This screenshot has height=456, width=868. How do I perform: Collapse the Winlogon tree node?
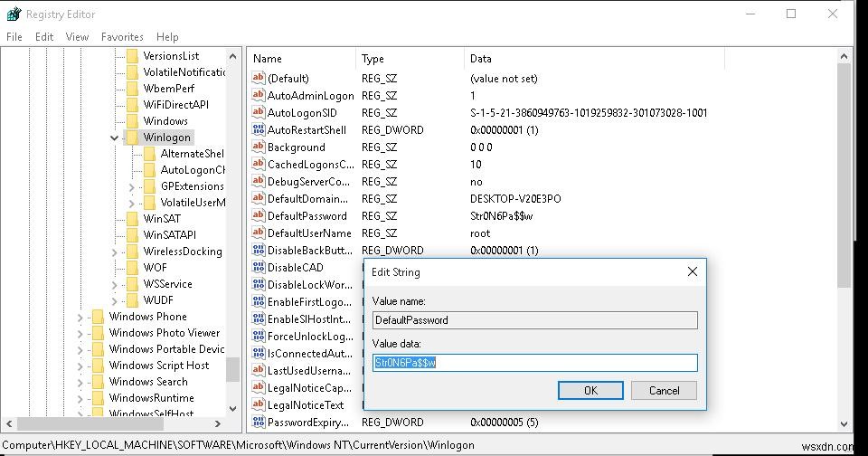(115, 138)
